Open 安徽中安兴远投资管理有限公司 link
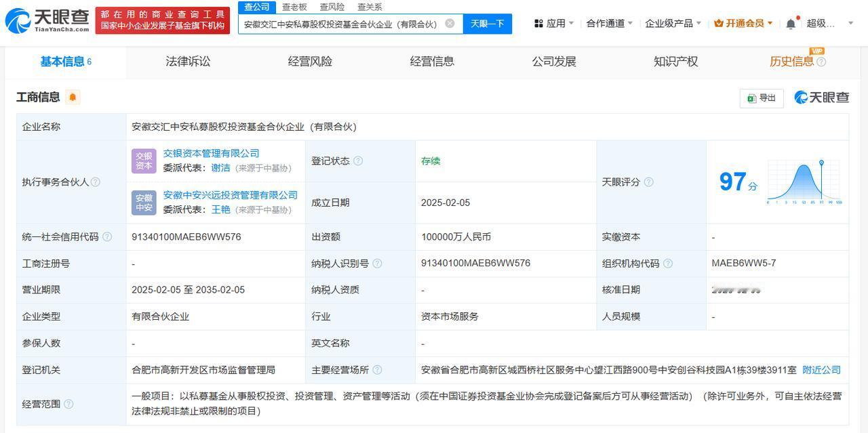Screen dimensions: 868x433 [x=231, y=195]
